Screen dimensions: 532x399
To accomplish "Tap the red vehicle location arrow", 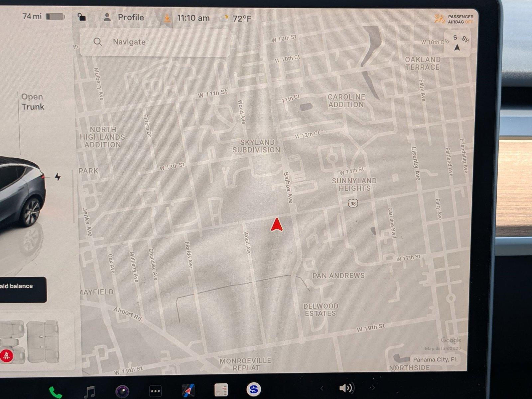I will point(277,224).
